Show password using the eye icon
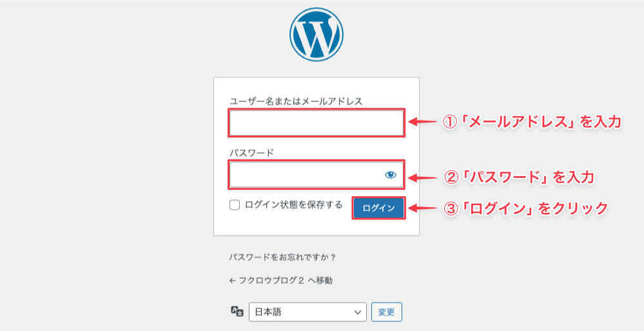The image size is (644, 331). 390,175
